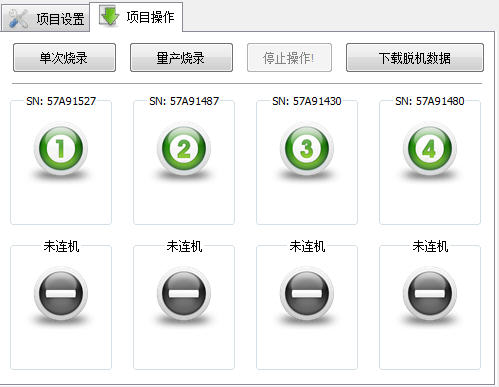Click green programmer icon number 4
This screenshot has height=387, width=499.
pos(430,149)
